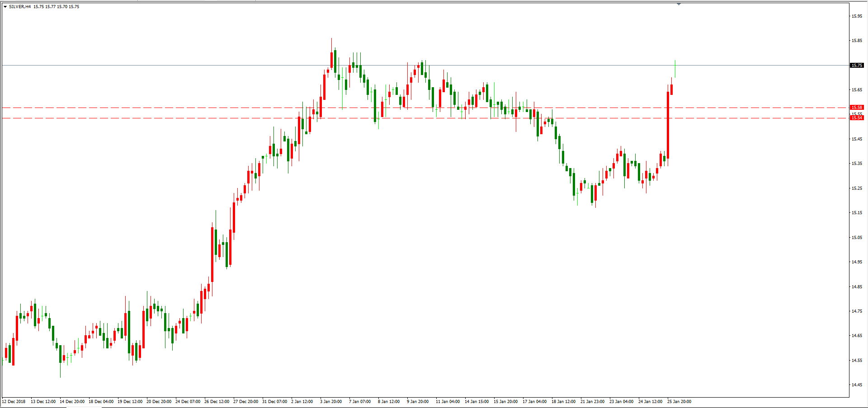
Task: Click the 3 Jan 20:00 time label
Action: click(331, 402)
